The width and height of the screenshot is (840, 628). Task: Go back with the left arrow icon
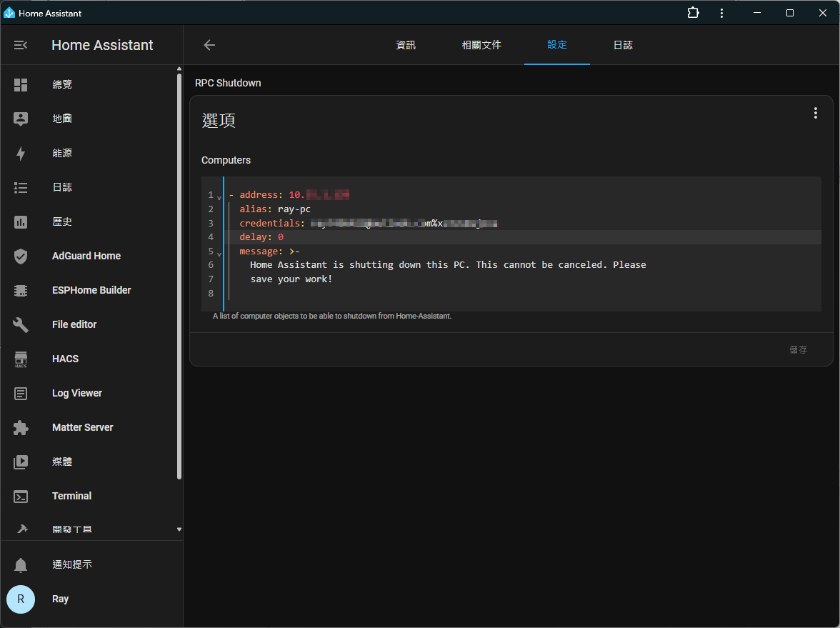[x=209, y=45]
